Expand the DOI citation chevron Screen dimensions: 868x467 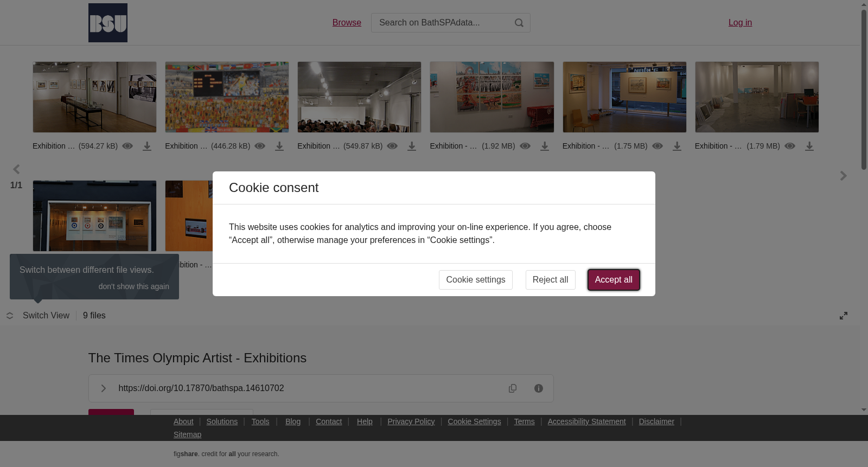tap(104, 388)
